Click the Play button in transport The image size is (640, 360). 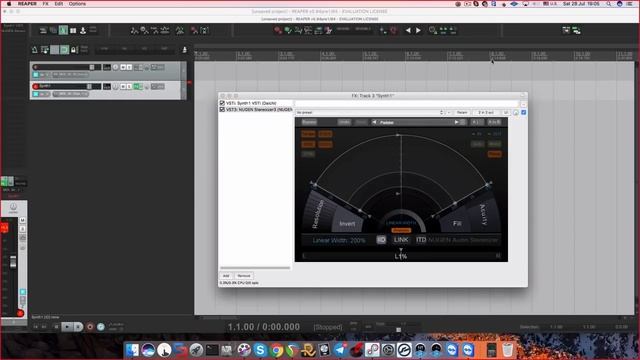click(67, 327)
